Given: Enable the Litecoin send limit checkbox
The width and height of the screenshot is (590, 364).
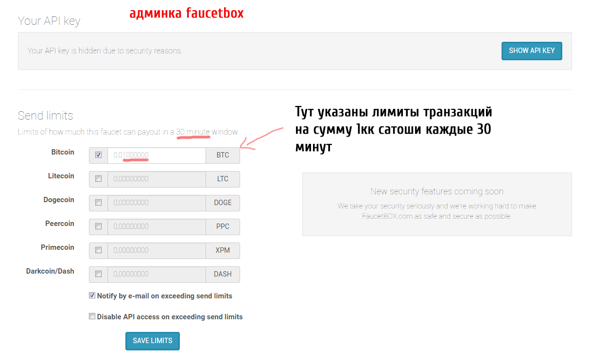Looking at the screenshot, I should click(99, 179).
